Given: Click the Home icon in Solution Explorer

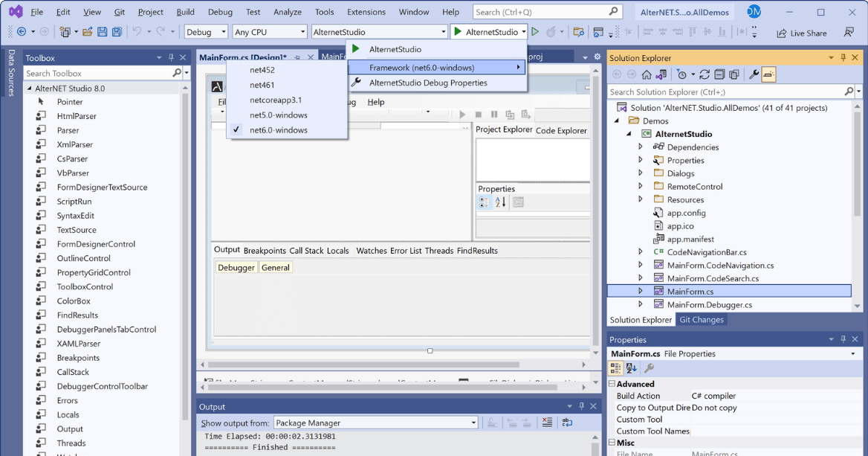Looking at the screenshot, I should (646, 74).
